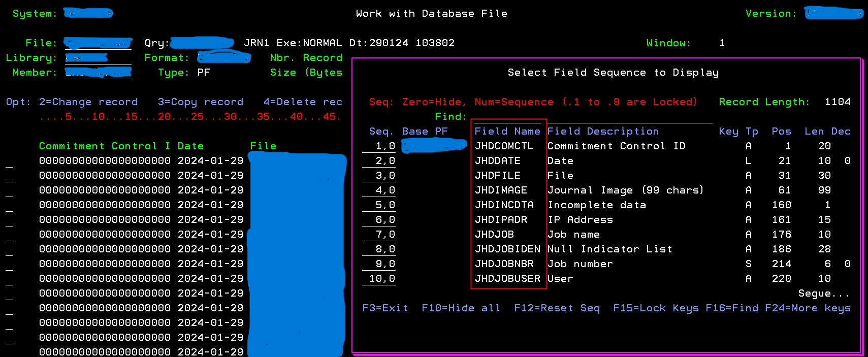Click description Commitment Control ID

tap(617, 146)
